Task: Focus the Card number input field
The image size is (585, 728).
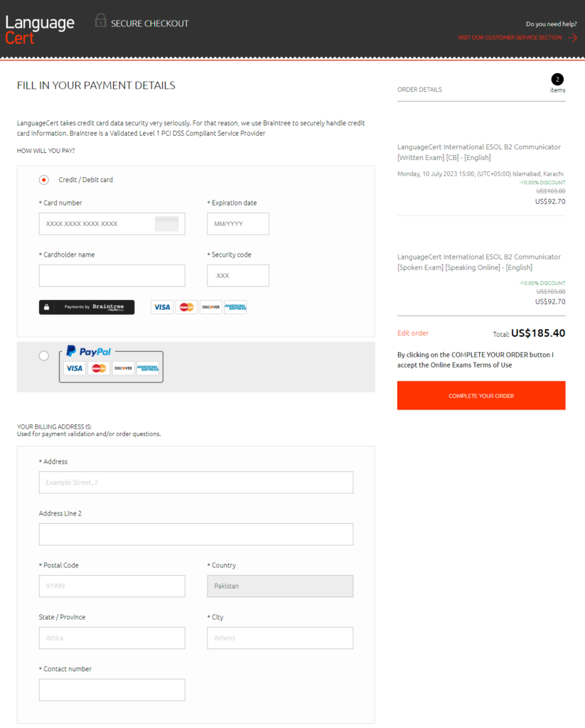Action: tap(112, 224)
